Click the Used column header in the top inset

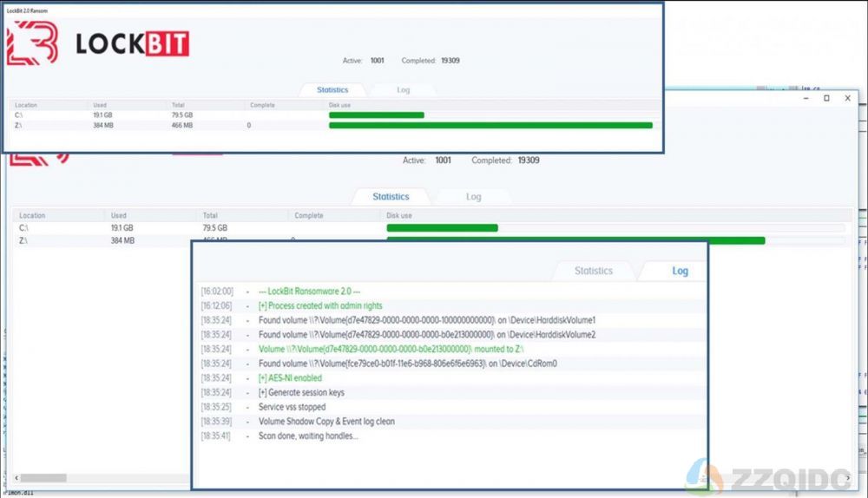100,105
